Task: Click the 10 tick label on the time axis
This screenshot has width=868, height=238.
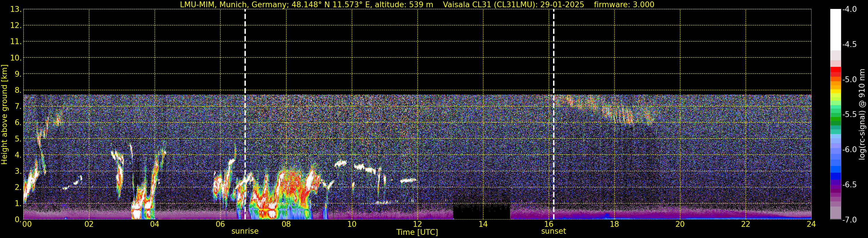Action: pyautogui.click(x=352, y=224)
